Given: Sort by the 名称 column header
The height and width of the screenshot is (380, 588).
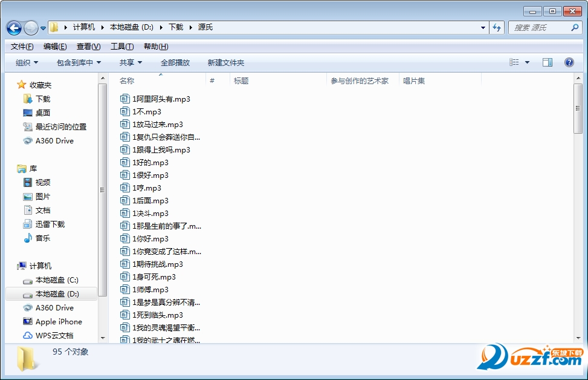Looking at the screenshot, I should click(x=127, y=80).
